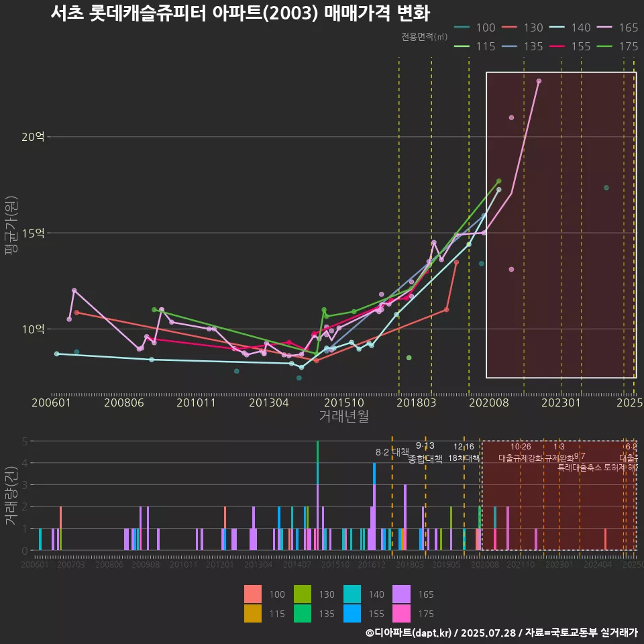Click the 특례대출축소 annotation text
Viewport: 644px width, 644px height.
tap(580, 468)
